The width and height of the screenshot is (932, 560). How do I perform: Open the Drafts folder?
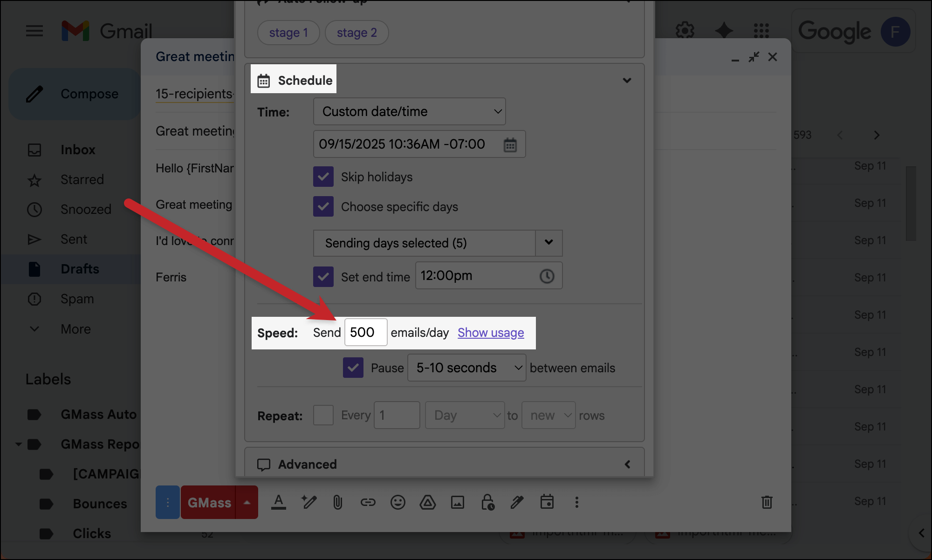click(80, 269)
